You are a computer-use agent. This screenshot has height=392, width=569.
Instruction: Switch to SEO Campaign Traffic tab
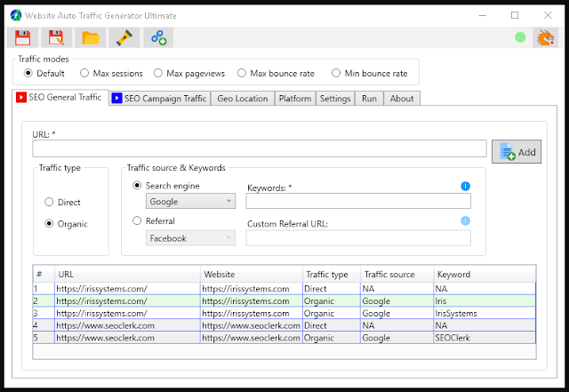coord(160,99)
